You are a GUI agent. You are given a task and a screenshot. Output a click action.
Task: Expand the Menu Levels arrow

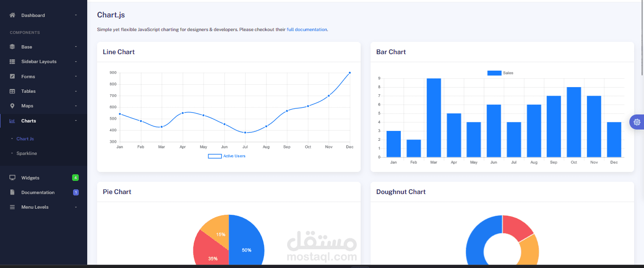[x=76, y=207]
